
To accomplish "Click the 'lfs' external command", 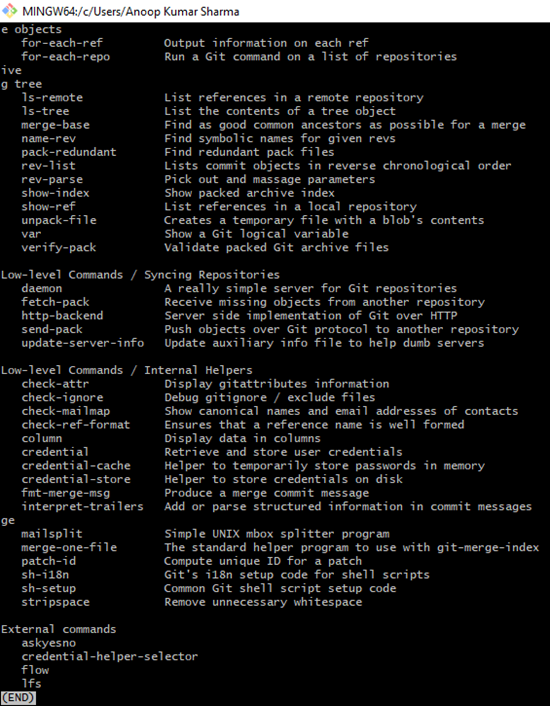I will click(x=32, y=683).
